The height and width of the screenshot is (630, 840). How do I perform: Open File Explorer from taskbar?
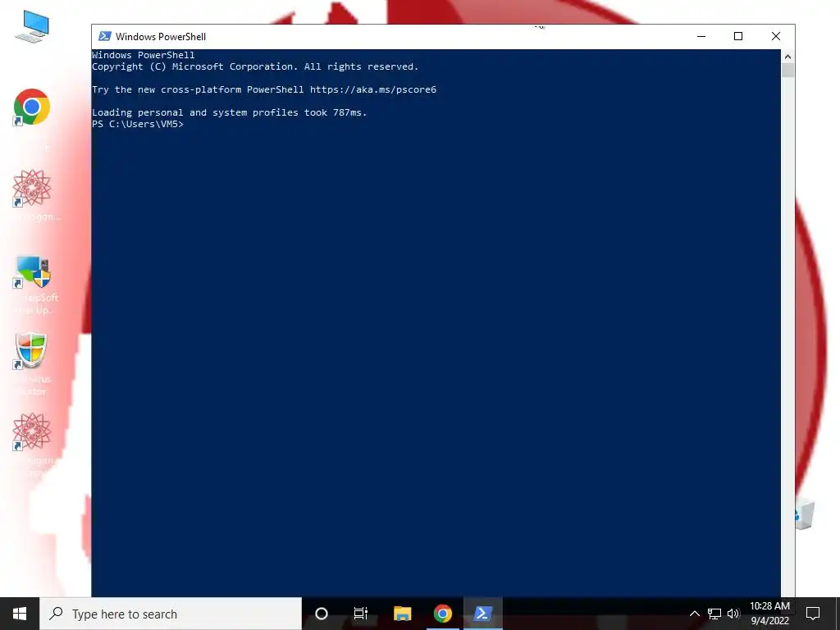pyautogui.click(x=402, y=614)
